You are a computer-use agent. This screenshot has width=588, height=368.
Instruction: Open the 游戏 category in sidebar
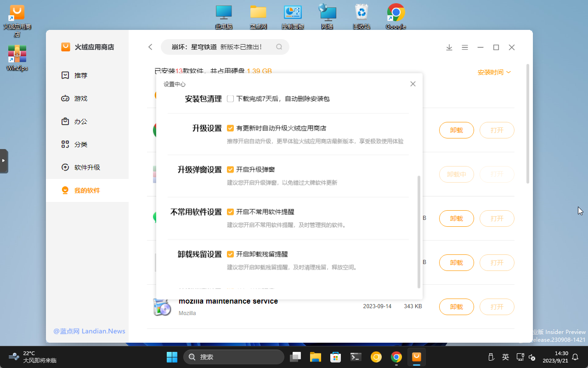(87, 98)
